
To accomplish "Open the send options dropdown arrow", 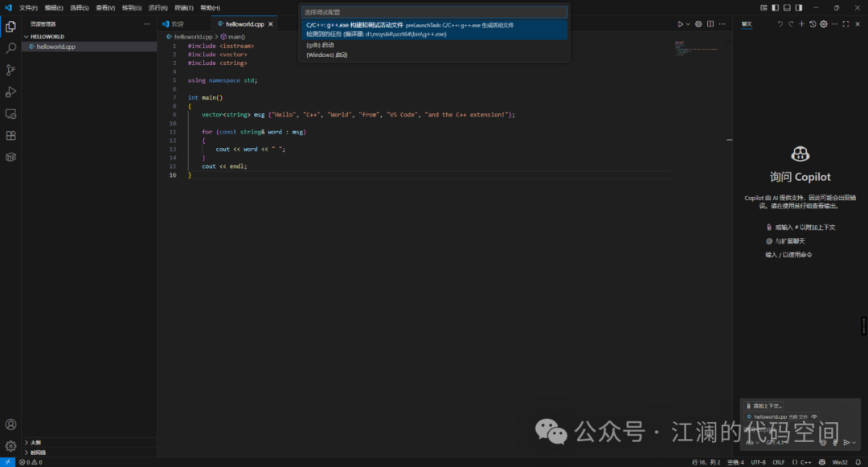I will (854, 443).
